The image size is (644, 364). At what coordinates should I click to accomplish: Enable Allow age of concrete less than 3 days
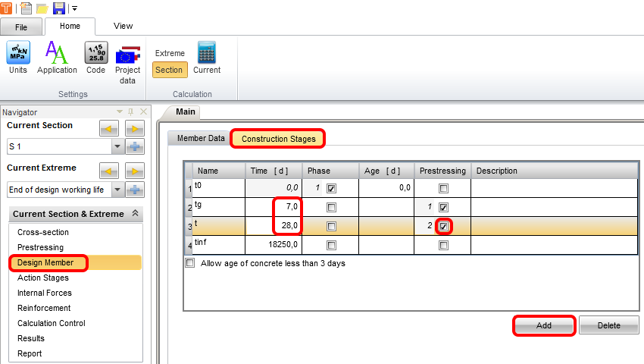point(190,263)
